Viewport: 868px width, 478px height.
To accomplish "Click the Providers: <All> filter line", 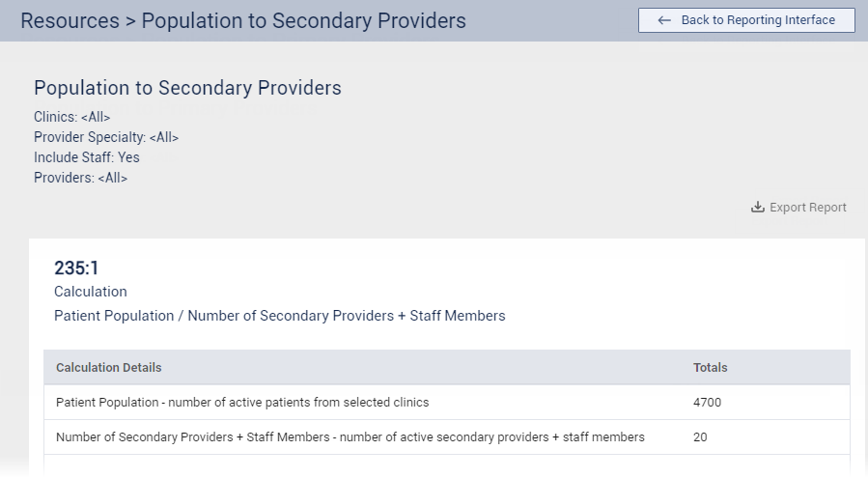I will tap(80, 178).
